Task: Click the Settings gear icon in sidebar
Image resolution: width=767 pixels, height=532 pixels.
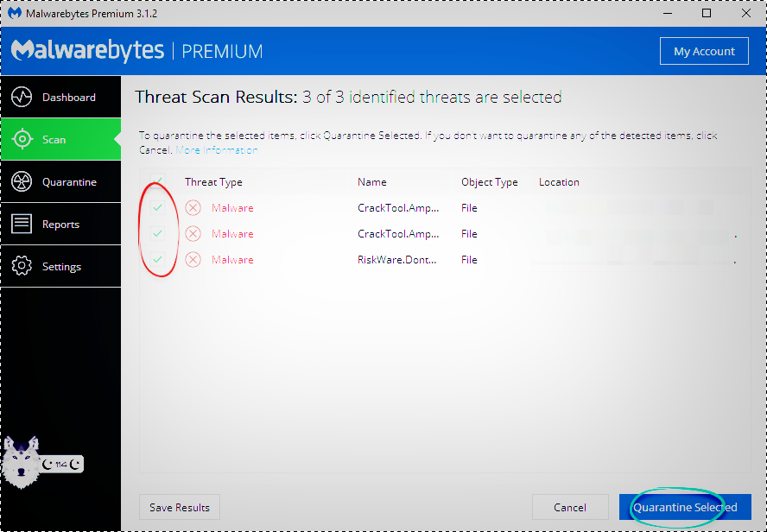Action: (22, 267)
